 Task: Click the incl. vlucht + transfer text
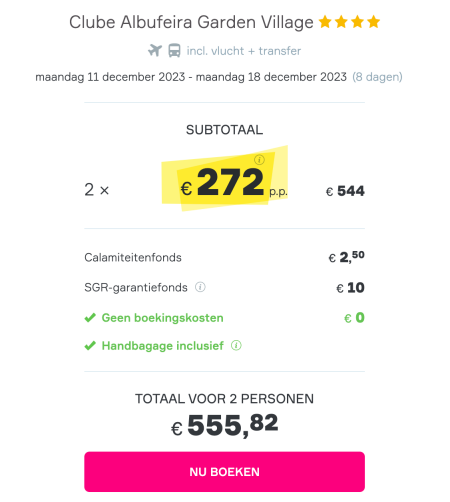244,51
